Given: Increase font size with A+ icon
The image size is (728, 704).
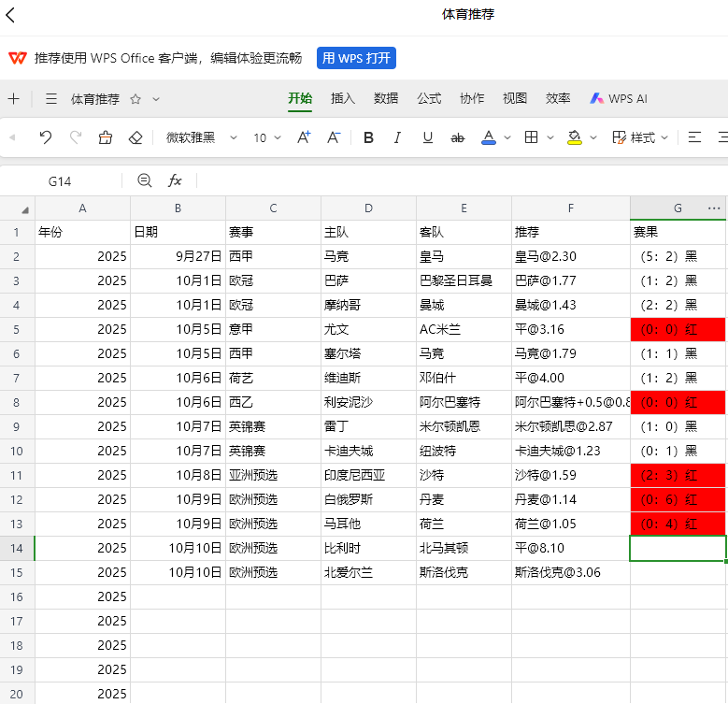Looking at the screenshot, I should [x=304, y=137].
